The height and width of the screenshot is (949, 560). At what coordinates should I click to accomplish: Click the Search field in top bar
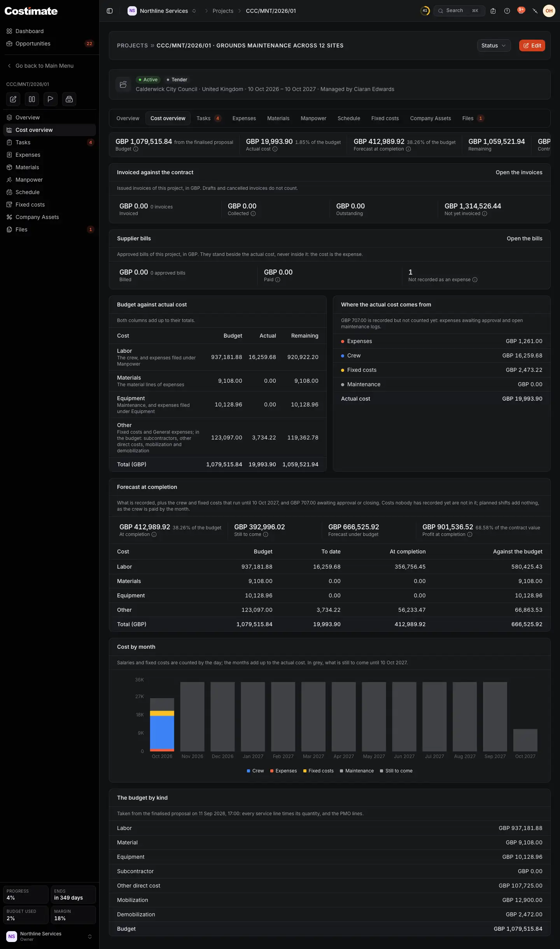(459, 11)
